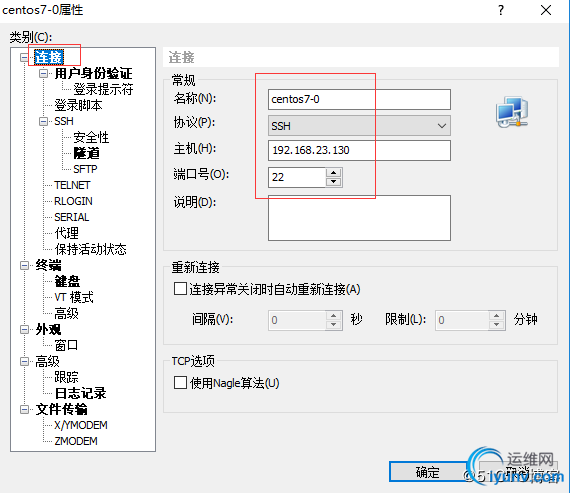This screenshot has height=493, width=570.
Task: Select 登录提示符 tree item
Action: pos(103,89)
